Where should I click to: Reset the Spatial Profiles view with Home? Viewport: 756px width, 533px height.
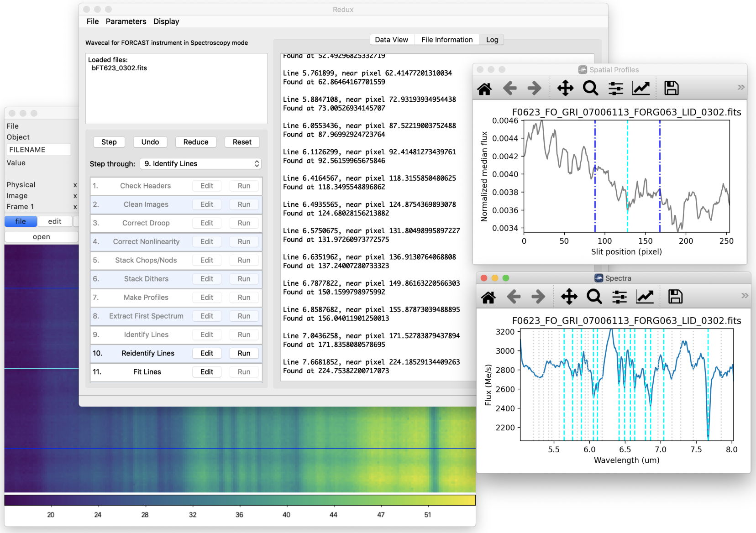pos(484,88)
